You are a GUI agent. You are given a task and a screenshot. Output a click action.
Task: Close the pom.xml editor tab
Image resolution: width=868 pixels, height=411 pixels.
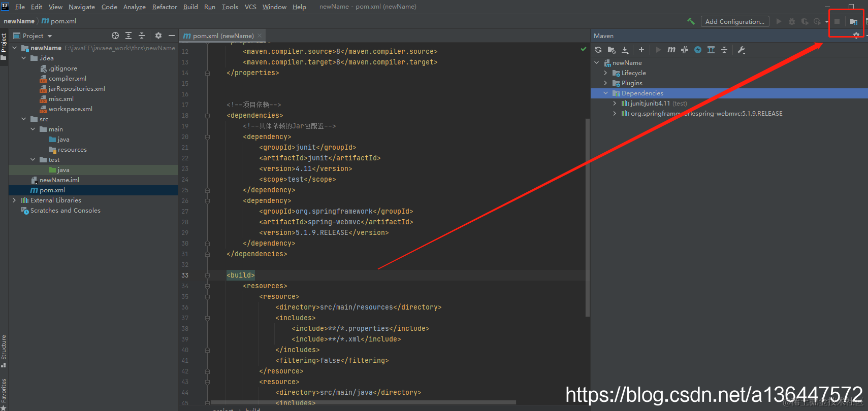[x=260, y=36]
